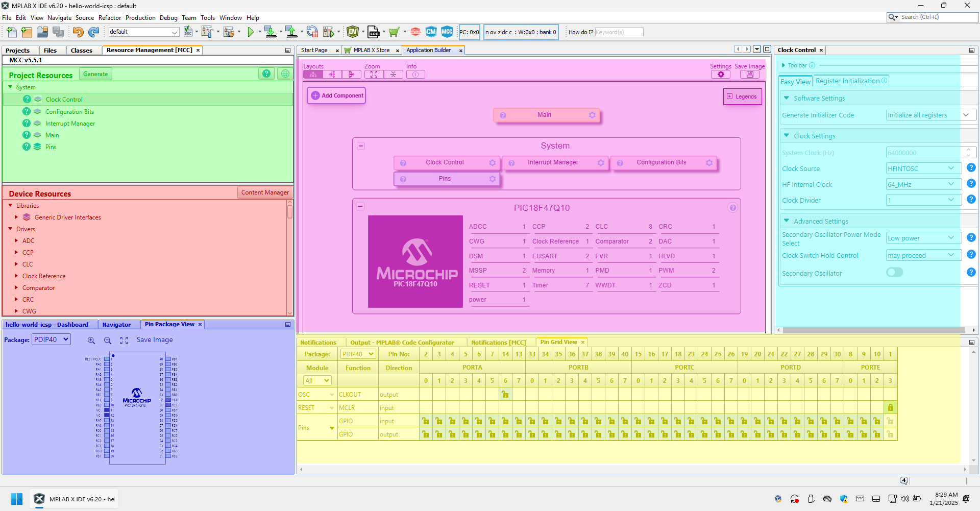Toggle GPIO output lock for PORTC pin 0
This screenshot has width=980, height=511.
coord(638,434)
